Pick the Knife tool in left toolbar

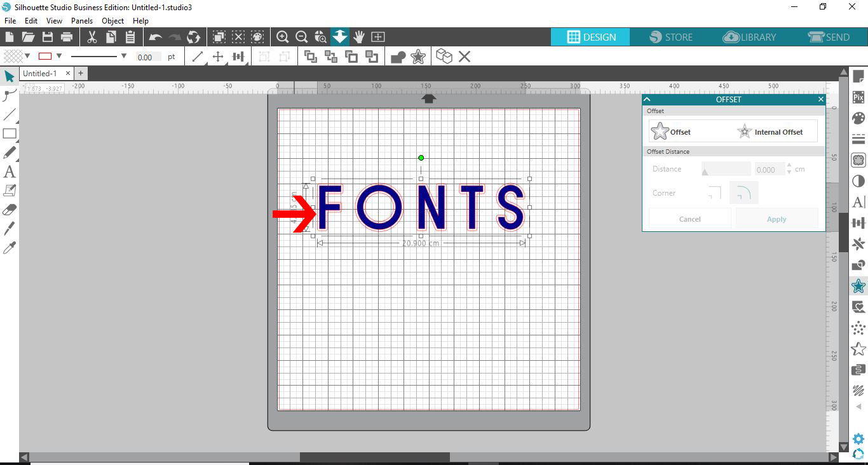[10, 229]
